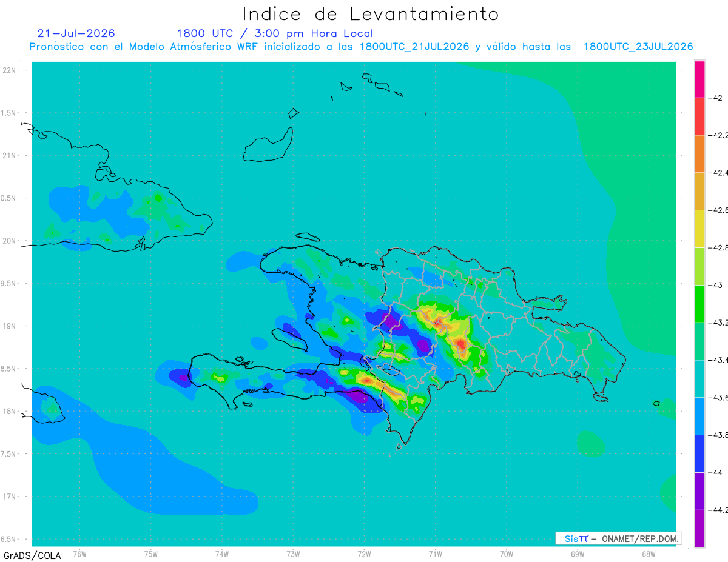Image resolution: width=728 pixels, height=562 pixels.
Task: Click the '70W' longitude label
Action: [507, 554]
